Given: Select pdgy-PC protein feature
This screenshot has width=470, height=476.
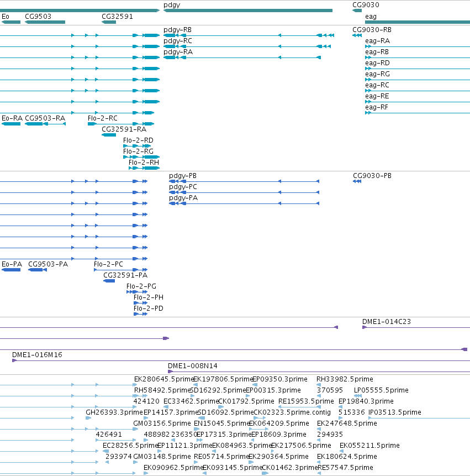Looking at the screenshot, I should [244, 192].
